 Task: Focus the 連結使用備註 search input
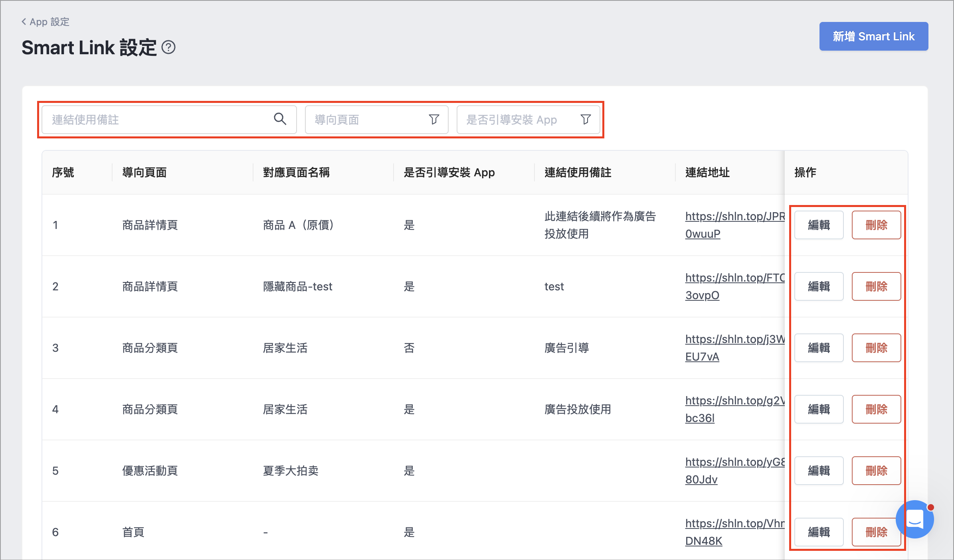(169, 120)
